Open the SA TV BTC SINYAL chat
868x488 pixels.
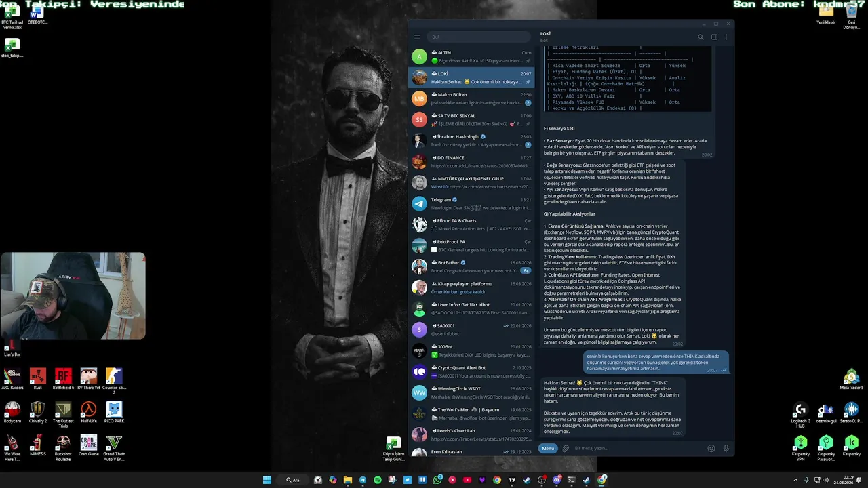(471, 119)
